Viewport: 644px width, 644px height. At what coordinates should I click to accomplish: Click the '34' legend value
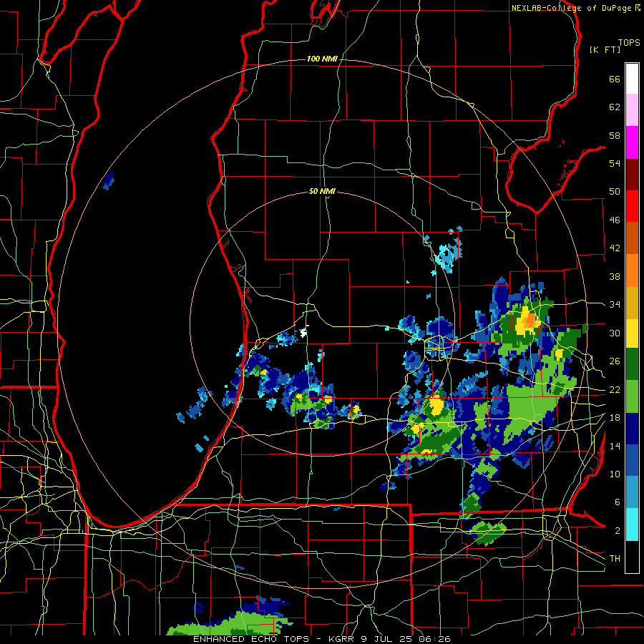[x=615, y=305]
